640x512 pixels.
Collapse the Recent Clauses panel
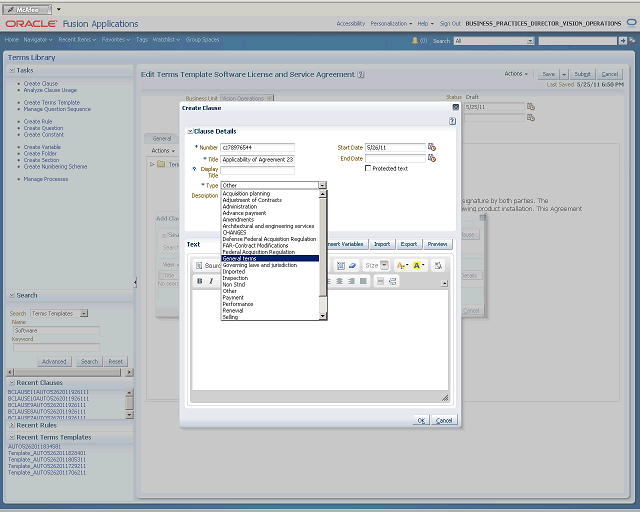tap(12, 383)
